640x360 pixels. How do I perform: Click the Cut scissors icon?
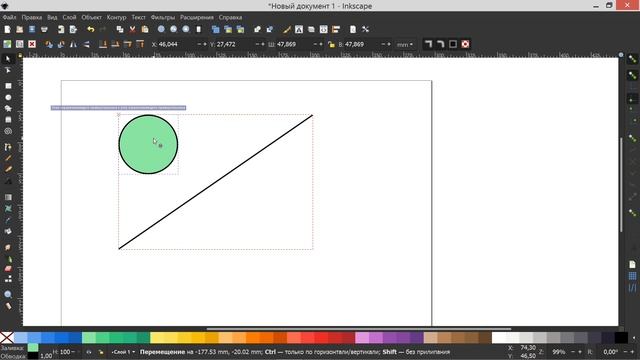point(132,29)
